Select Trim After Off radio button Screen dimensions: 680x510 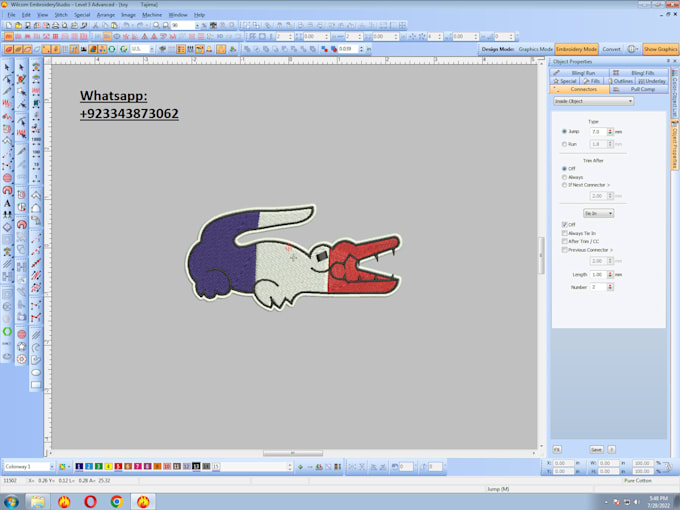click(x=564, y=169)
